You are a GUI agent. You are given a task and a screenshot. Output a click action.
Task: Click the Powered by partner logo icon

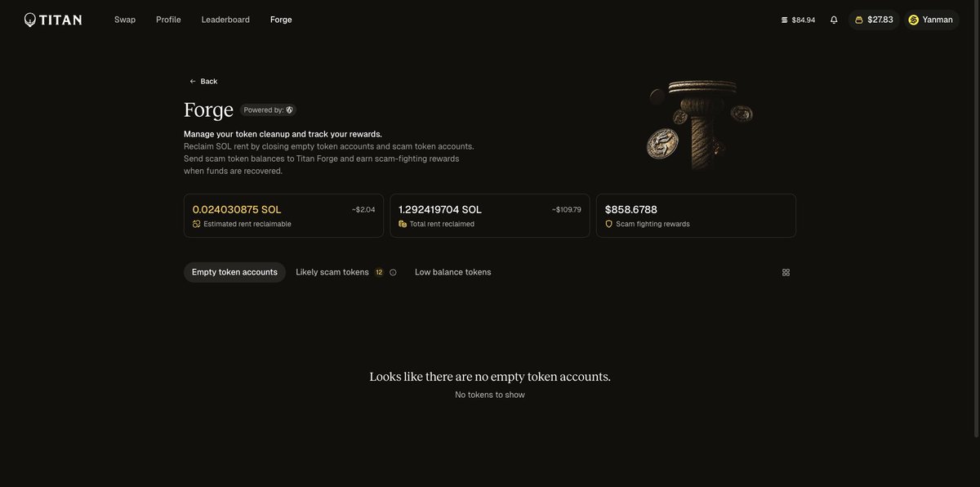coord(289,109)
